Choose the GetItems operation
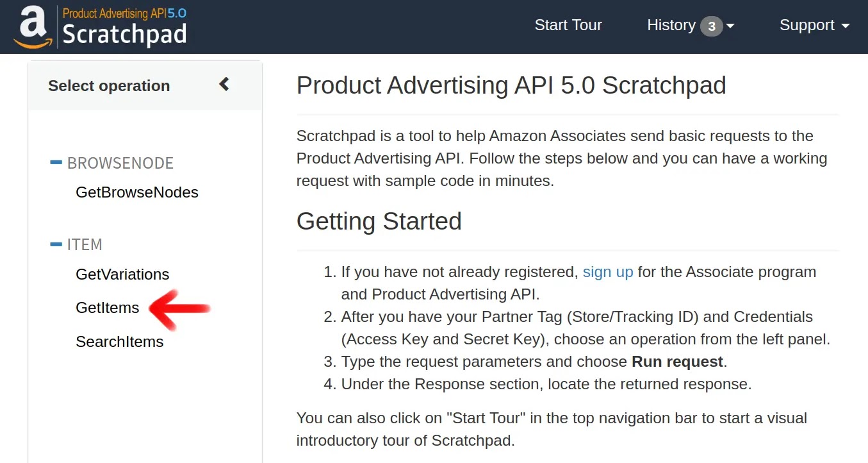The image size is (868, 463). [107, 308]
